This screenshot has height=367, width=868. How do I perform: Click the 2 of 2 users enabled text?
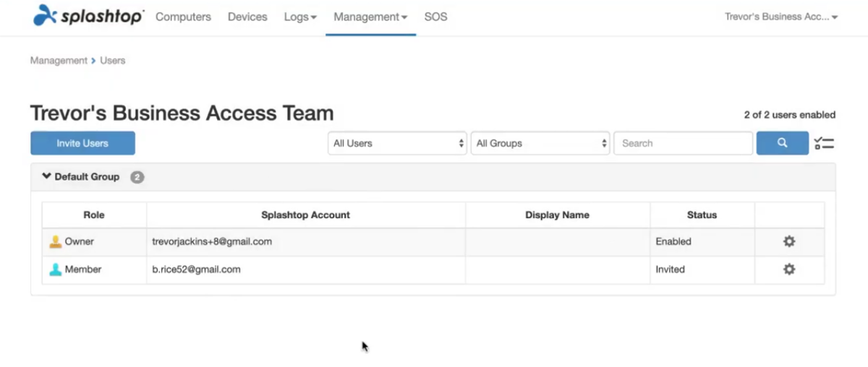789,115
